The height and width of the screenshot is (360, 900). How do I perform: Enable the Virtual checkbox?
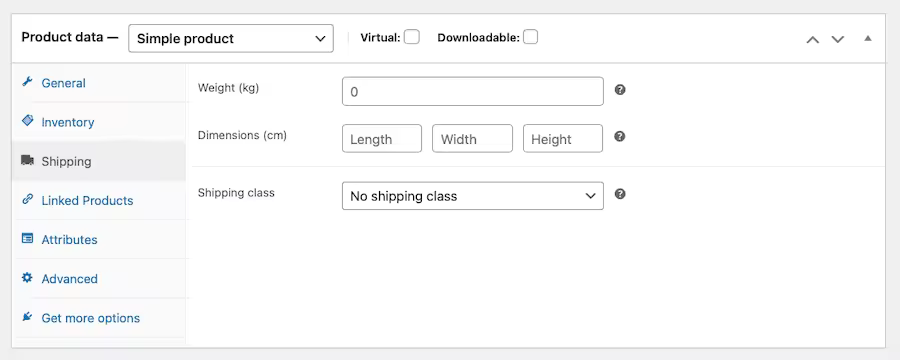(412, 37)
